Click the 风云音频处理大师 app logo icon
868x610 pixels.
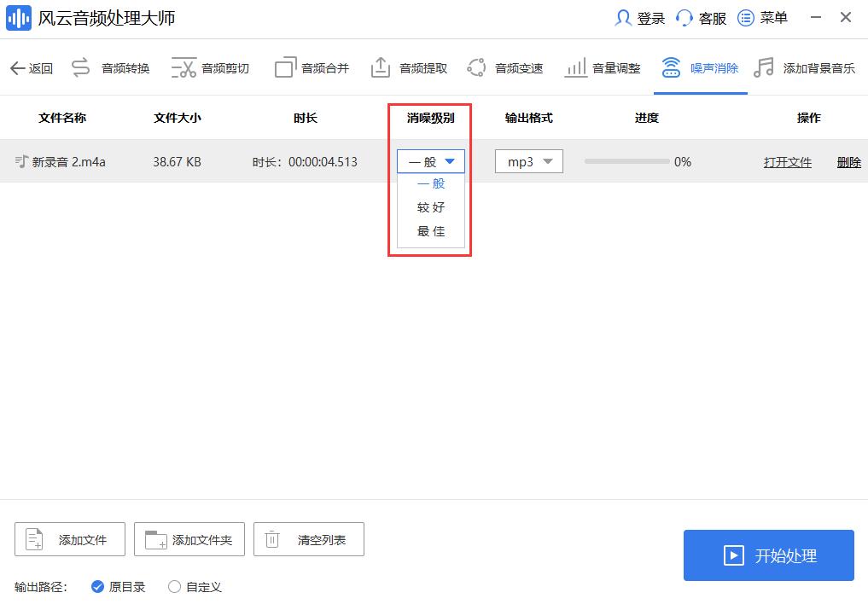[x=18, y=18]
